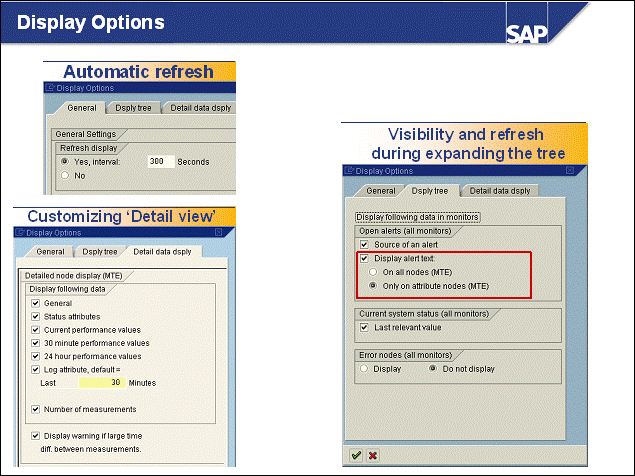The height and width of the screenshot is (476, 635).
Task: Toggle the Display alert text checkbox
Action: coord(364,258)
